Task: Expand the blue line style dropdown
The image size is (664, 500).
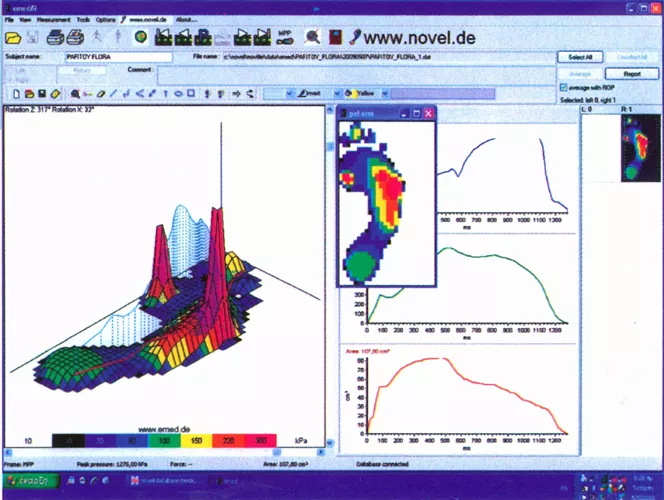Action: (290, 93)
